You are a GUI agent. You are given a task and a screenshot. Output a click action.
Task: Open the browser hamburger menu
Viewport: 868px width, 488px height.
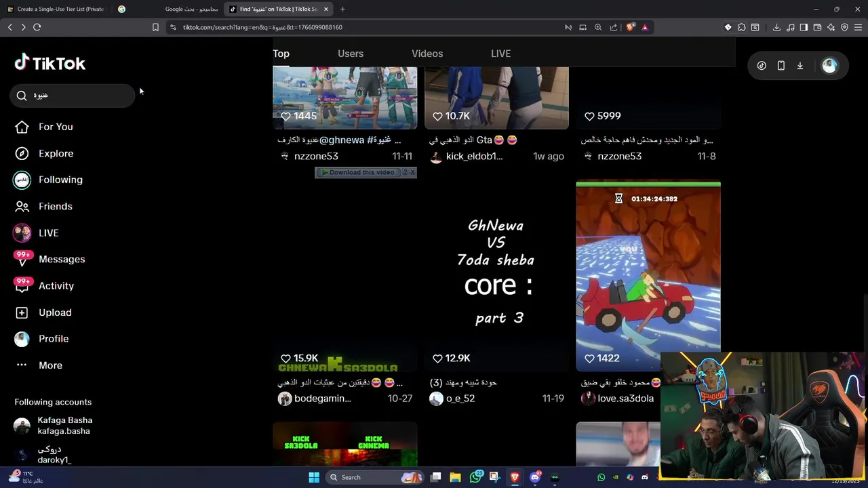point(858,27)
